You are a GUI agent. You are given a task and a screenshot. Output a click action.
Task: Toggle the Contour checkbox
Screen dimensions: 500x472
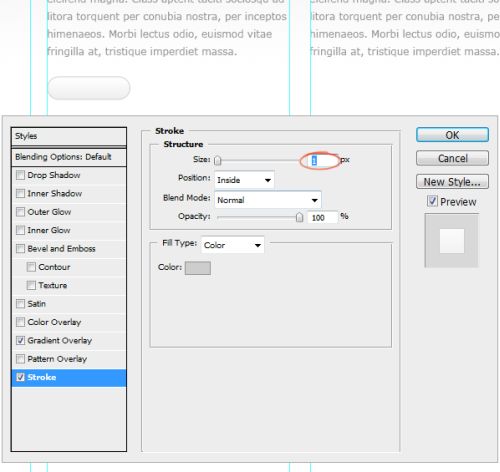(x=31, y=267)
